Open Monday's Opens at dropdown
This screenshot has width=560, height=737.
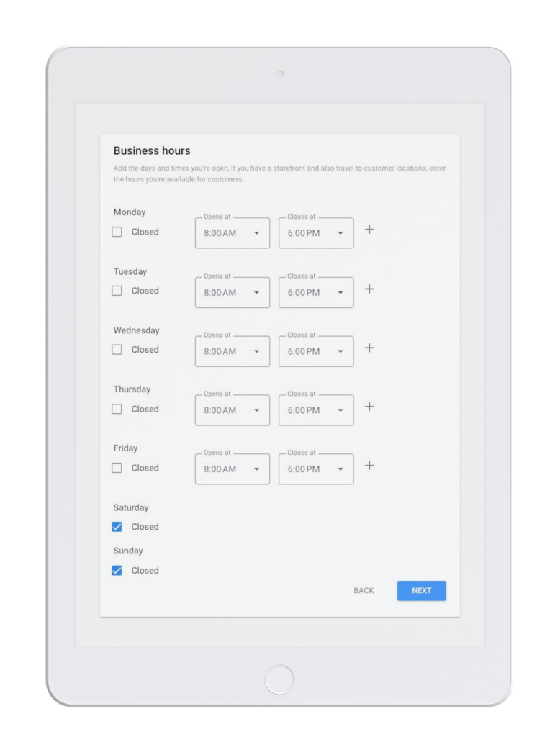(x=232, y=233)
